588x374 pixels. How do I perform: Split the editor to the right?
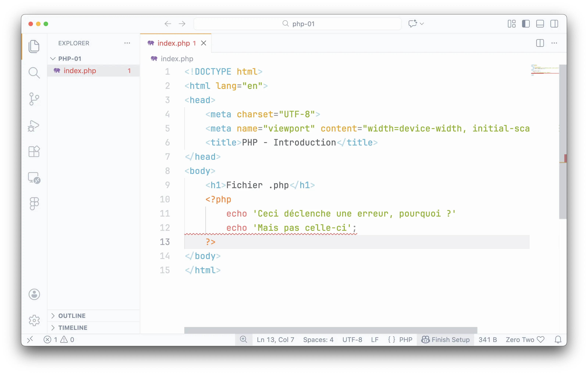(x=540, y=43)
